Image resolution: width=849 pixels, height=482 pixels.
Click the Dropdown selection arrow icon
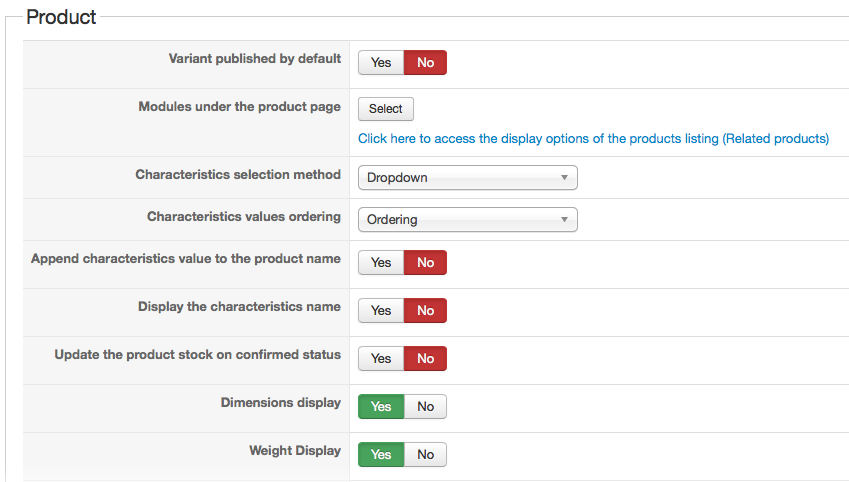point(565,178)
